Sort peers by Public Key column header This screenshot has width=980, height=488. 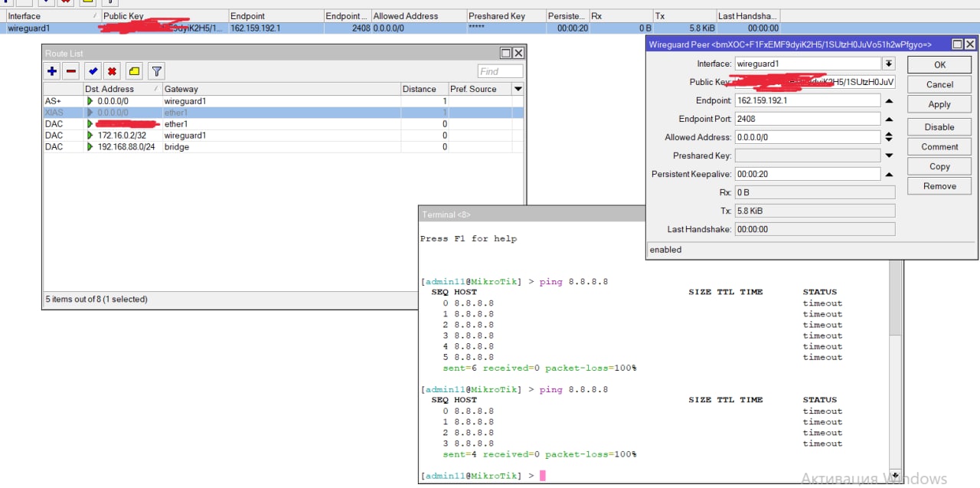pos(165,16)
